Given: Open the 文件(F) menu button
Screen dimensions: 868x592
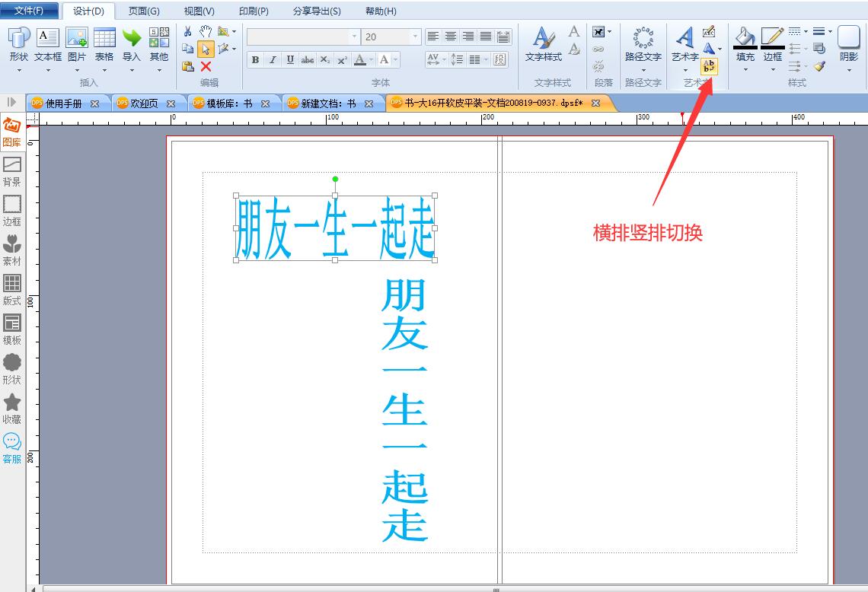Looking at the screenshot, I should tap(30, 11).
